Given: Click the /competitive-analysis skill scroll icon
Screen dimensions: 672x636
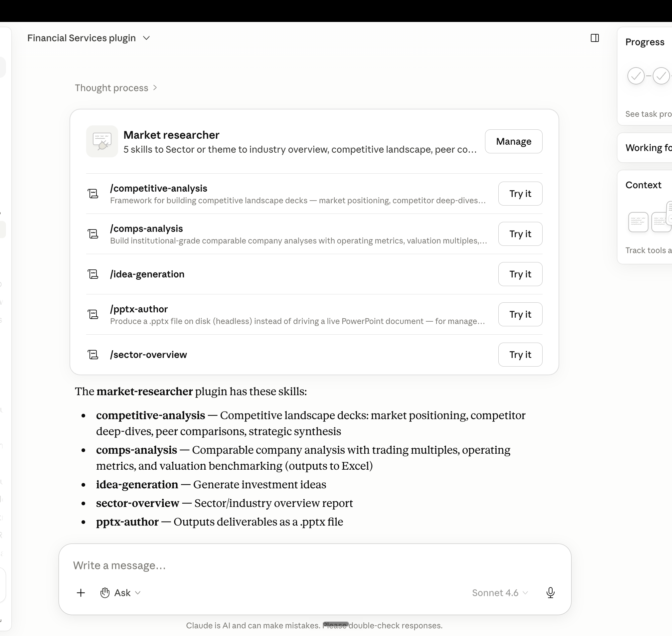Looking at the screenshot, I should (93, 194).
